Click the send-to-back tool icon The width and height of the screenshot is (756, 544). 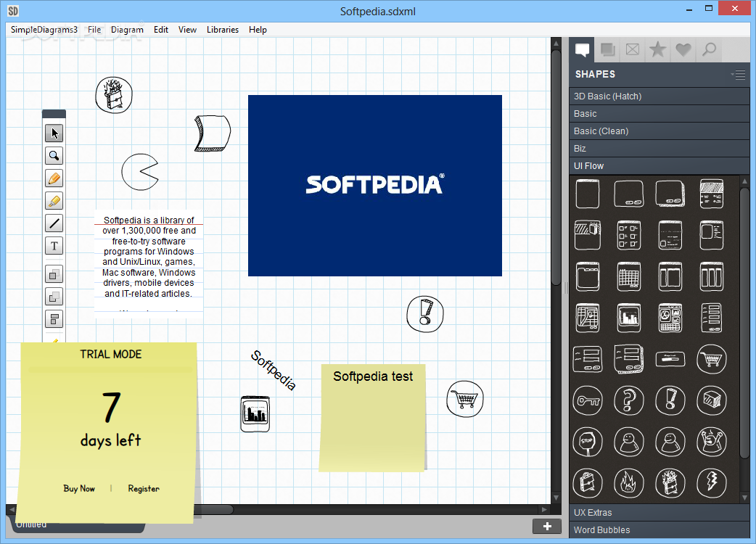coord(54,297)
